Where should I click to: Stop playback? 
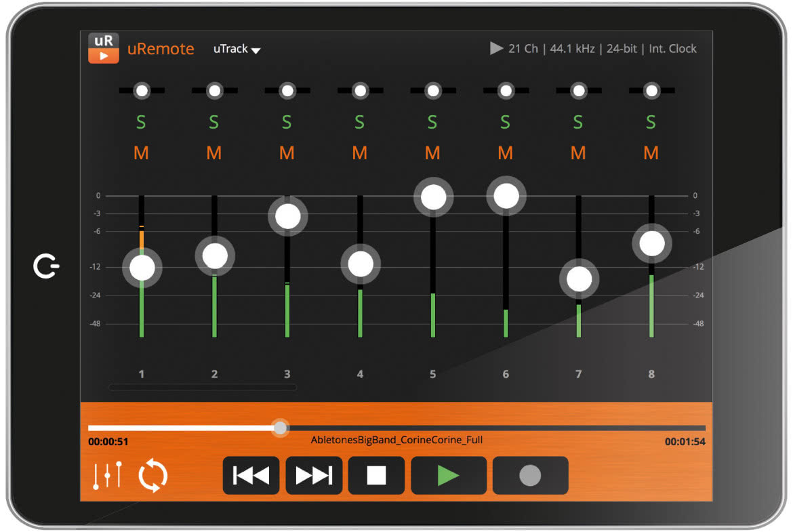pos(376,475)
